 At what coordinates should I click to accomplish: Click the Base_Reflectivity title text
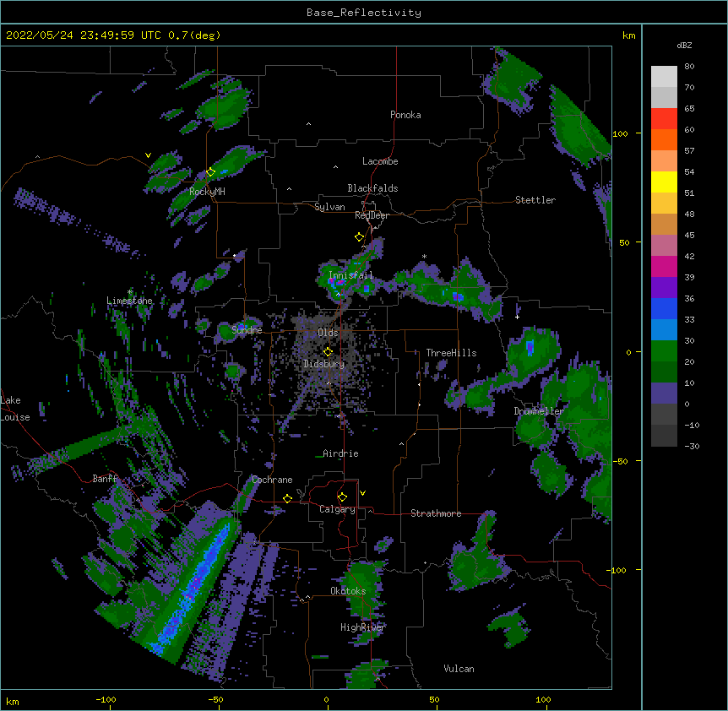pos(364,13)
